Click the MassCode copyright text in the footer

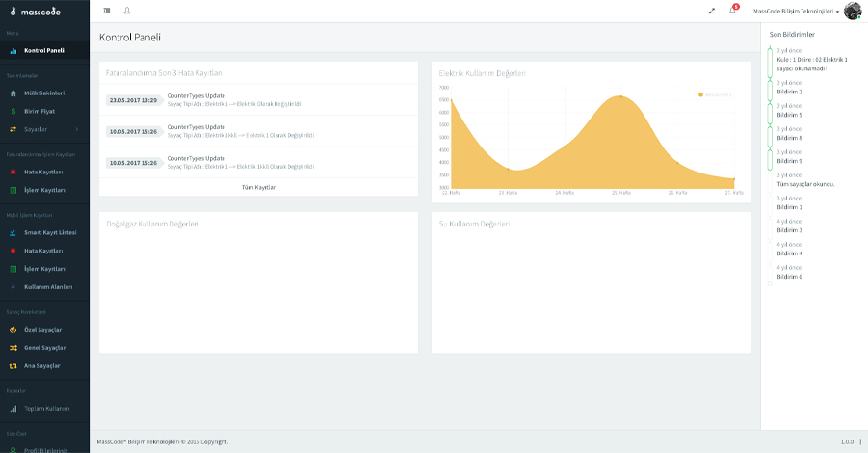[x=163, y=442]
